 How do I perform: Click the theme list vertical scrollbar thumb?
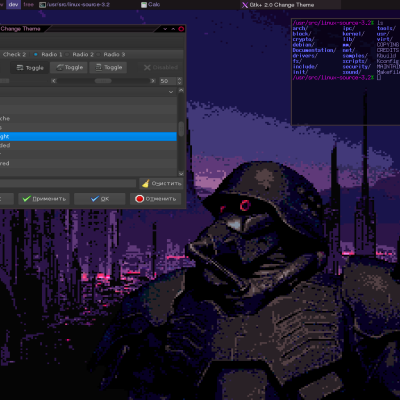click(x=181, y=129)
